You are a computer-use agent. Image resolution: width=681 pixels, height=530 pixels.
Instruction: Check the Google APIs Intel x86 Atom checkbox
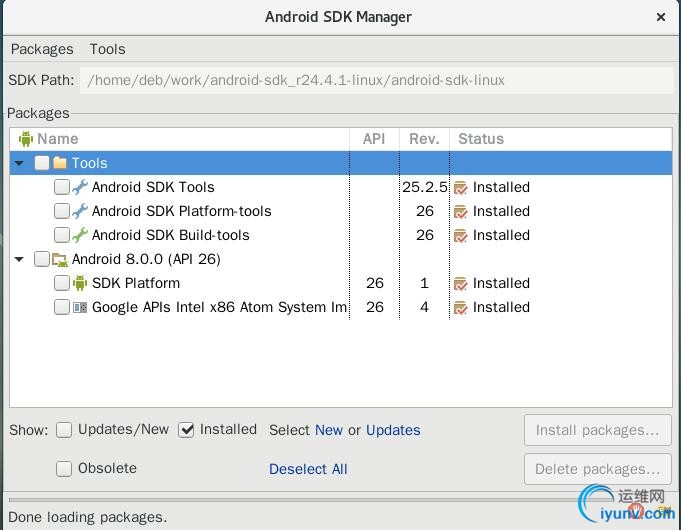point(62,307)
